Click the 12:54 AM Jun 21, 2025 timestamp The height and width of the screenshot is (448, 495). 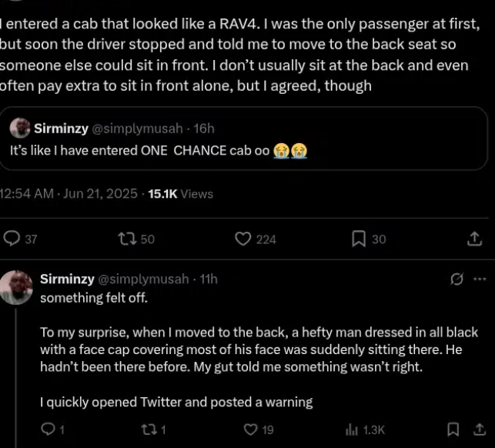point(70,194)
